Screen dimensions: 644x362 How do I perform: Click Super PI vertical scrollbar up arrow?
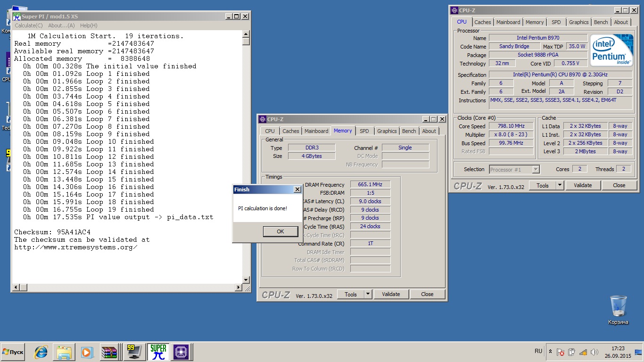pyautogui.click(x=246, y=34)
